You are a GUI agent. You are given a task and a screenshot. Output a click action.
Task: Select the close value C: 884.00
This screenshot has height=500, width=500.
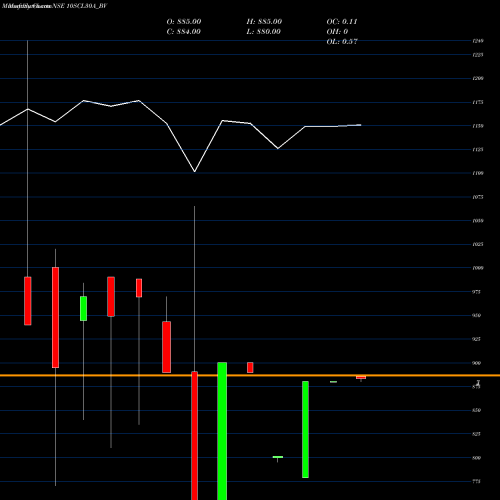184,32
